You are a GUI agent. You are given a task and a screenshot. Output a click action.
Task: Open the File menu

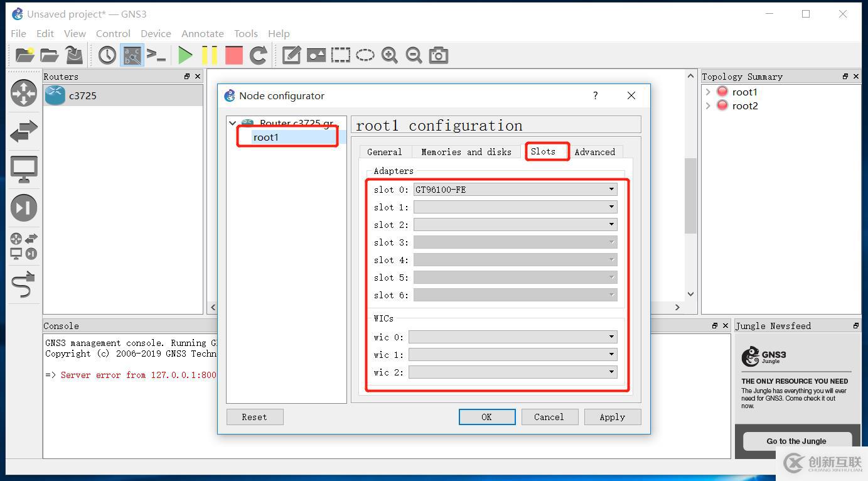pos(19,34)
